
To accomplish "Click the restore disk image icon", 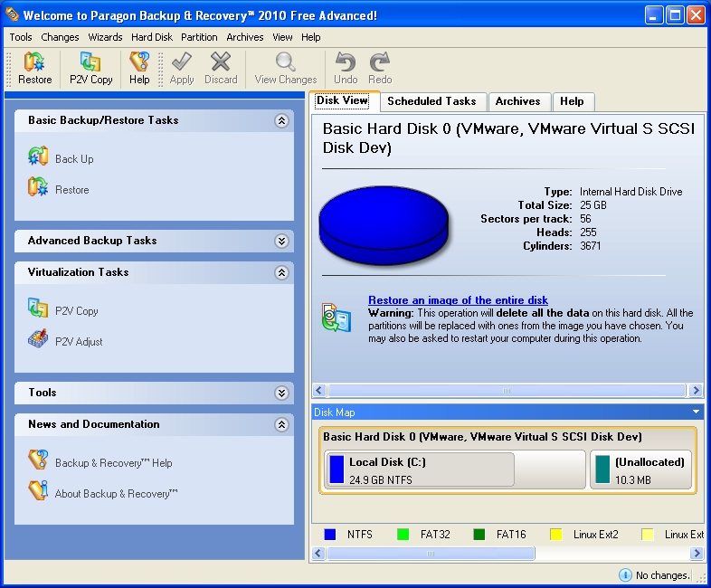I will [x=336, y=318].
